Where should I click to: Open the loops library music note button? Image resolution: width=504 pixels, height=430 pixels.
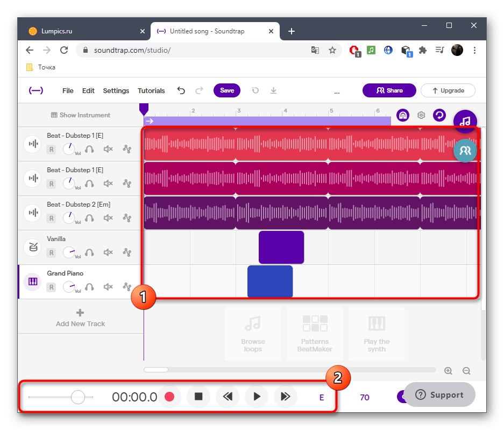[x=465, y=121]
